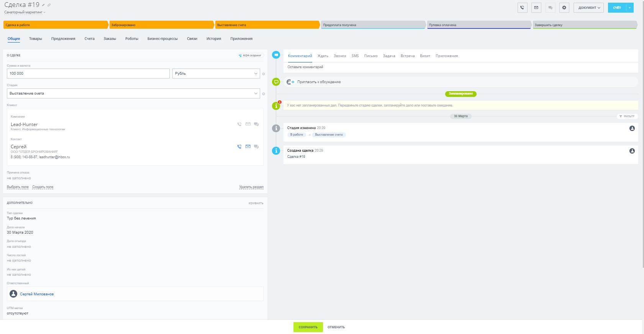Call contact Сергей via phone icon
Screen dimensions: 644x334
click(239, 146)
